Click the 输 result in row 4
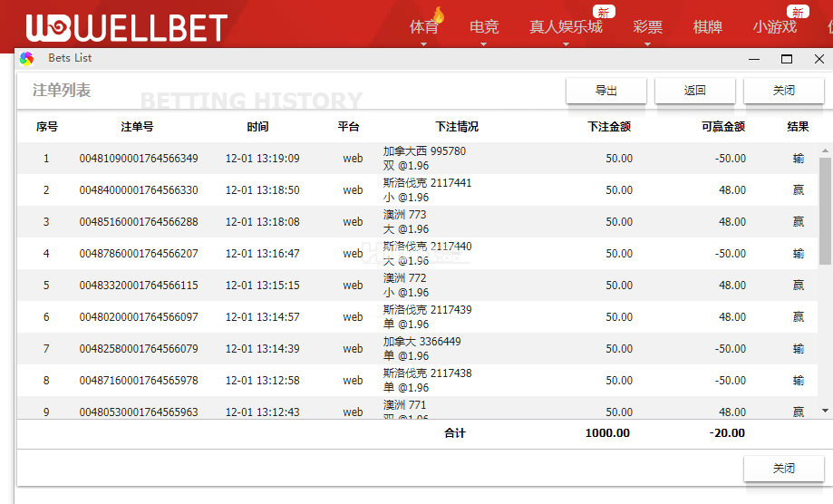Screen dimensions: 833x504 pos(798,254)
